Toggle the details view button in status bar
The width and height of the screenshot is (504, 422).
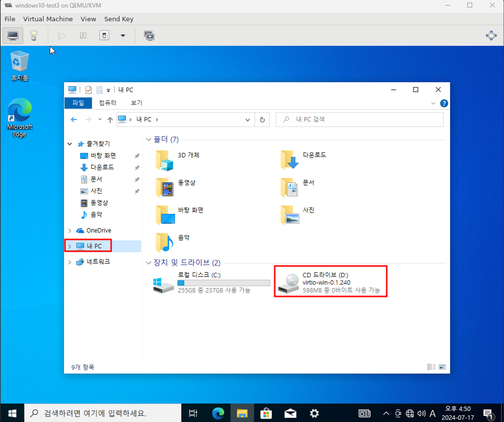coord(431,367)
